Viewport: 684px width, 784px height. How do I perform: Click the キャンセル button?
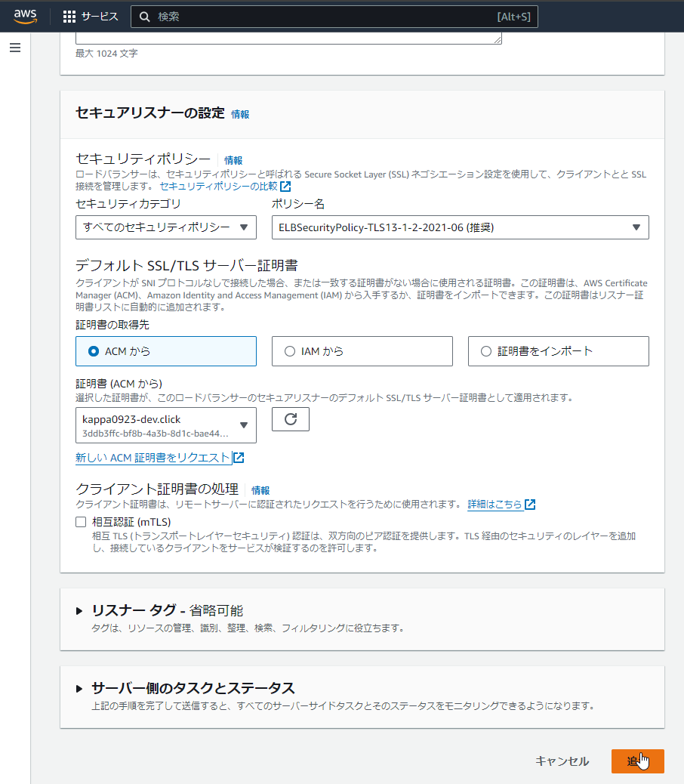[562, 761]
